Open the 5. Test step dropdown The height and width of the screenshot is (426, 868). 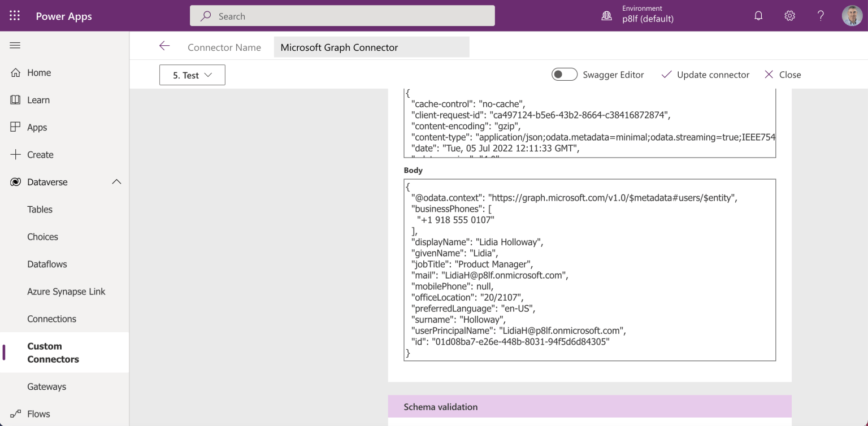[x=192, y=75]
